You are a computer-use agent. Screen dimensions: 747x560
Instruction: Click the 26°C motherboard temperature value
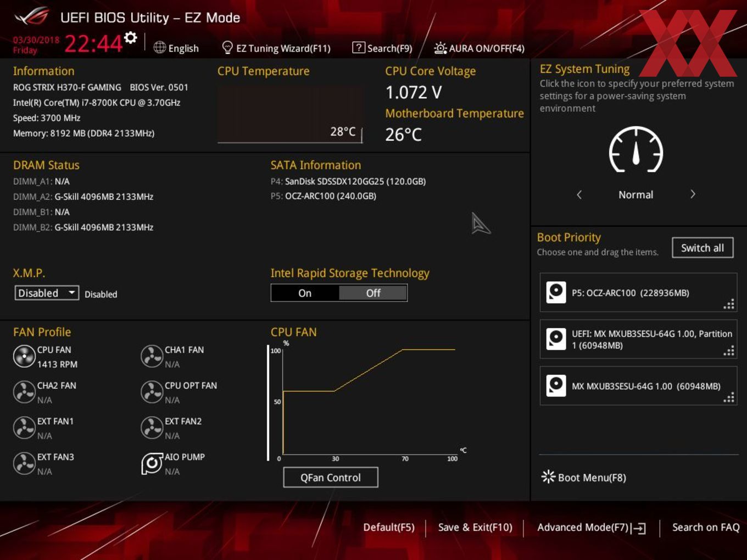click(404, 135)
